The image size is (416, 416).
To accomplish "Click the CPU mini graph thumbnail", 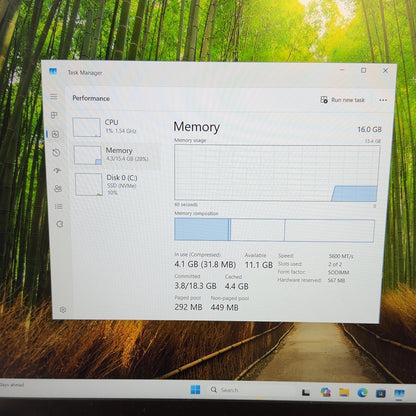I will point(86,127).
